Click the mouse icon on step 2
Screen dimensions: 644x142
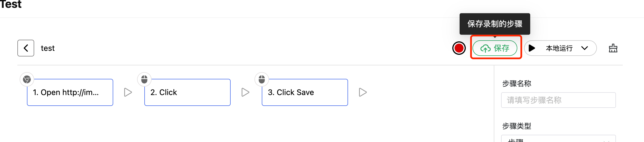pyautogui.click(x=144, y=80)
